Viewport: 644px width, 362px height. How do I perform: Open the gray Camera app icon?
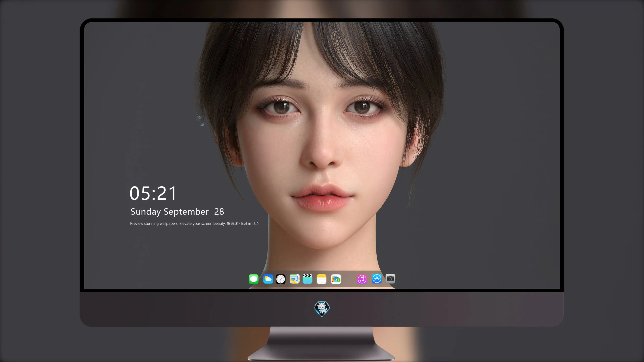[390, 279]
